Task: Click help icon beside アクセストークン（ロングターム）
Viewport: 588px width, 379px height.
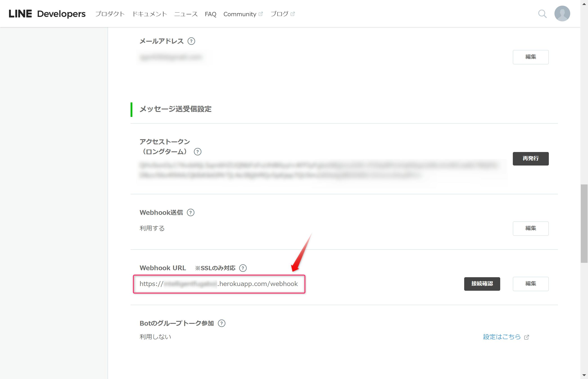Action: click(197, 152)
